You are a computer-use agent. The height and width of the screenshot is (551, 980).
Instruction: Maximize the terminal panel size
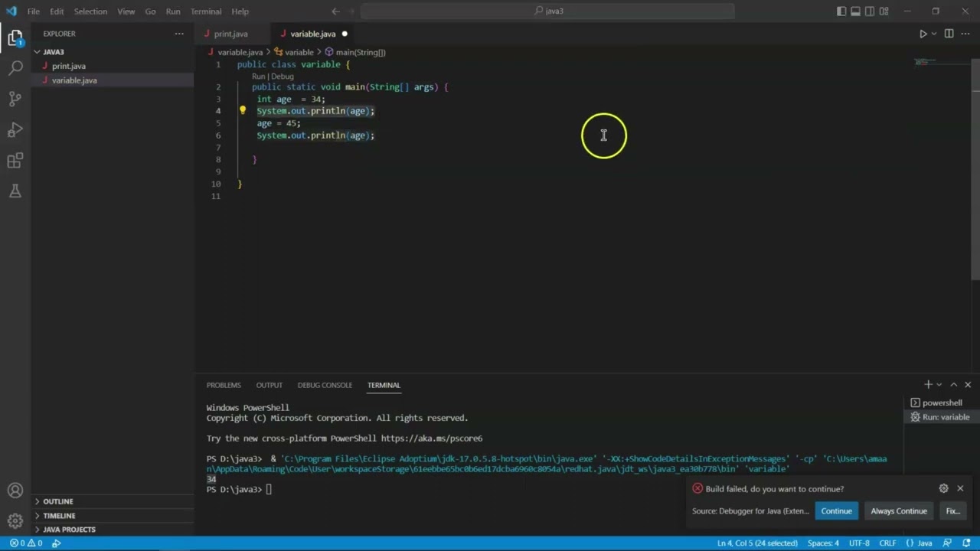953,385
